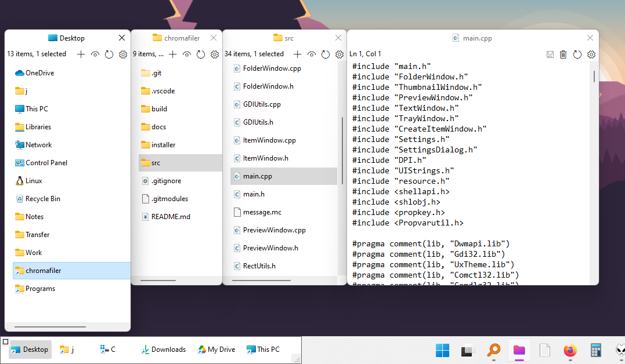Viewport: 625px width, 364px height.
Task: Click the vertical scrollbar of the main.cpp preview
Action: 594,75
